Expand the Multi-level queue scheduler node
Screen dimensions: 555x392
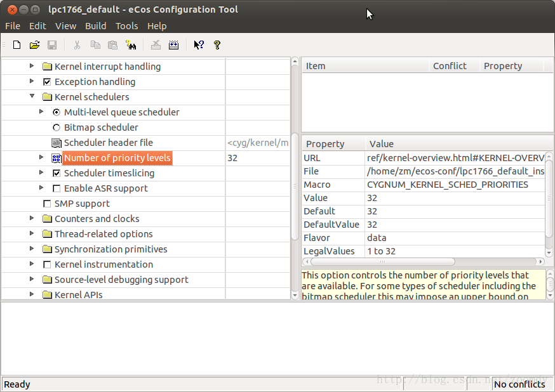[41, 112]
